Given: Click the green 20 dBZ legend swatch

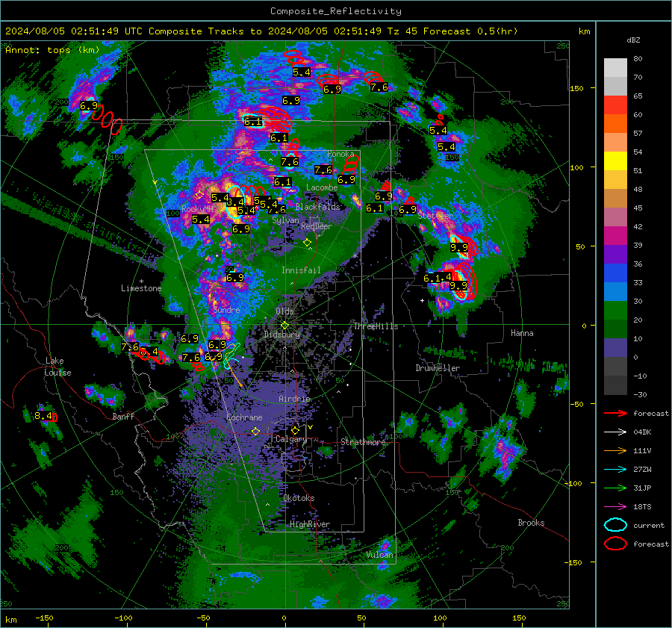Looking at the screenshot, I should pyautogui.click(x=615, y=311).
